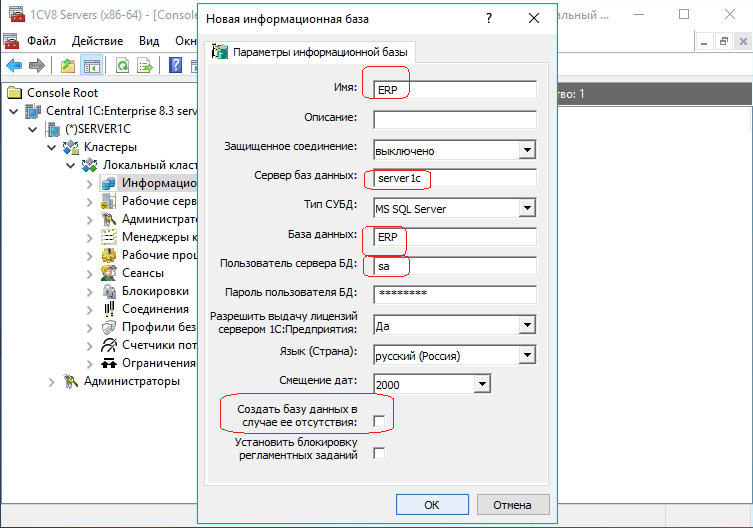
Task: Select Менеджеры кластера tree item
Action: tap(158, 237)
